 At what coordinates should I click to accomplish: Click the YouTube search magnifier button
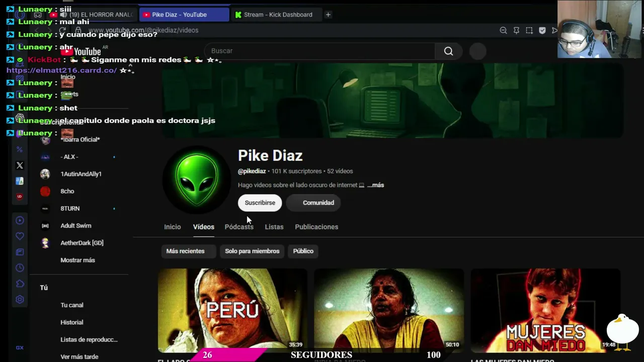tap(448, 51)
